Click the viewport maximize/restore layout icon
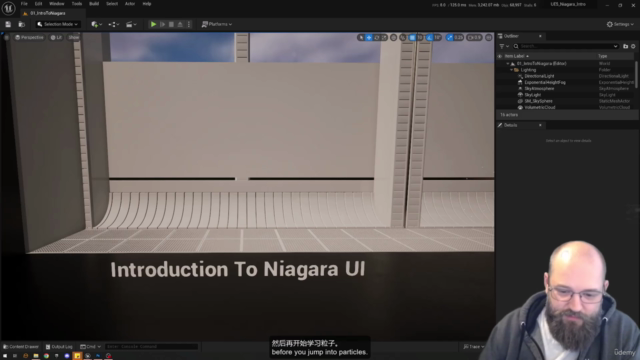 489,38
